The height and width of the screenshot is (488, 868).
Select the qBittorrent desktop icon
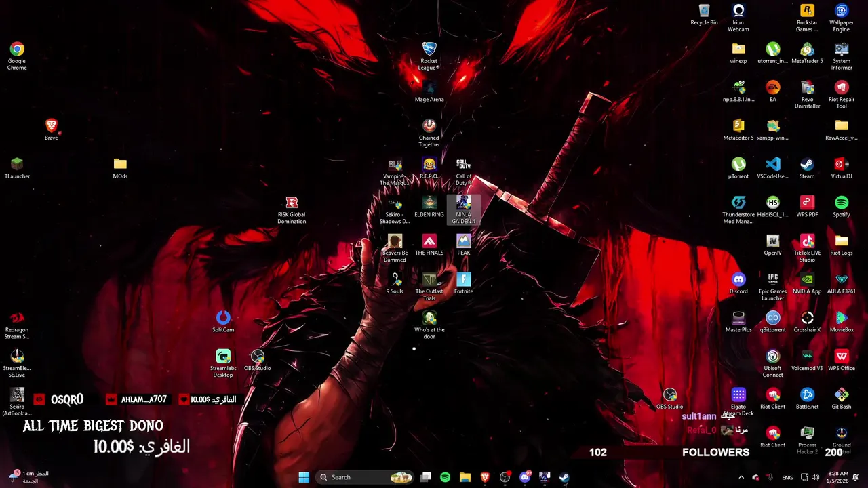point(773,321)
